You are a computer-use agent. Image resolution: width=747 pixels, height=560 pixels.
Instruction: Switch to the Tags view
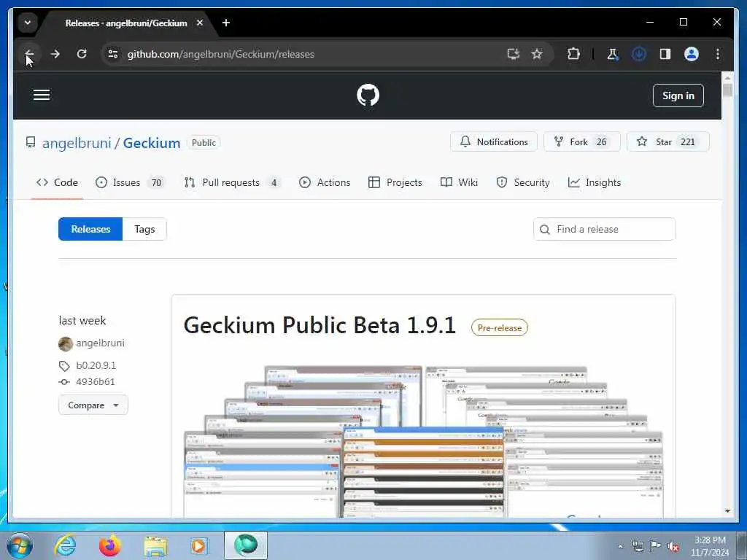pyautogui.click(x=144, y=229)
